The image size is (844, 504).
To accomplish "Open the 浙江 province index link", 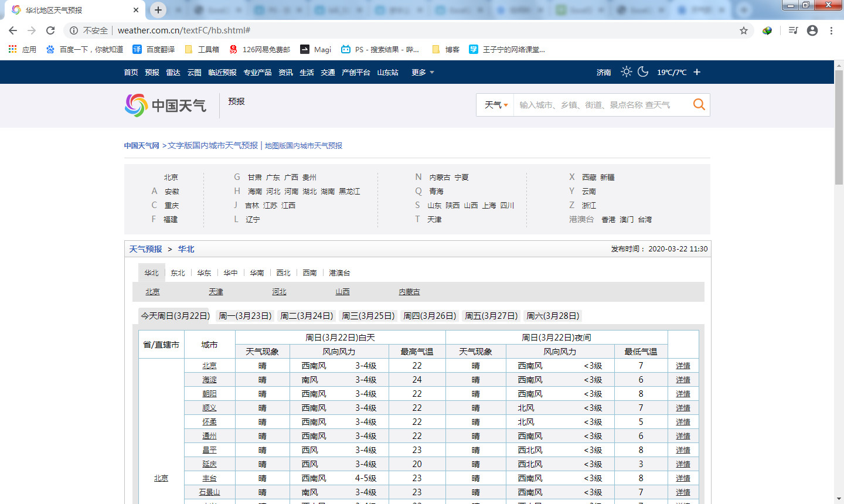I will coord(589,205).
